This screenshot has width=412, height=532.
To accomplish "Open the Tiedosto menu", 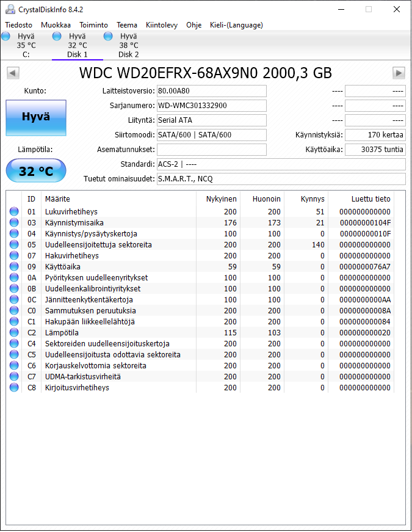I will 19,25.
